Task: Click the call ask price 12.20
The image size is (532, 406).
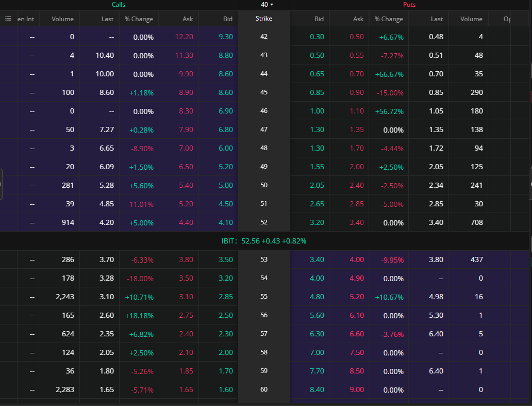Action: pos(184,37)
